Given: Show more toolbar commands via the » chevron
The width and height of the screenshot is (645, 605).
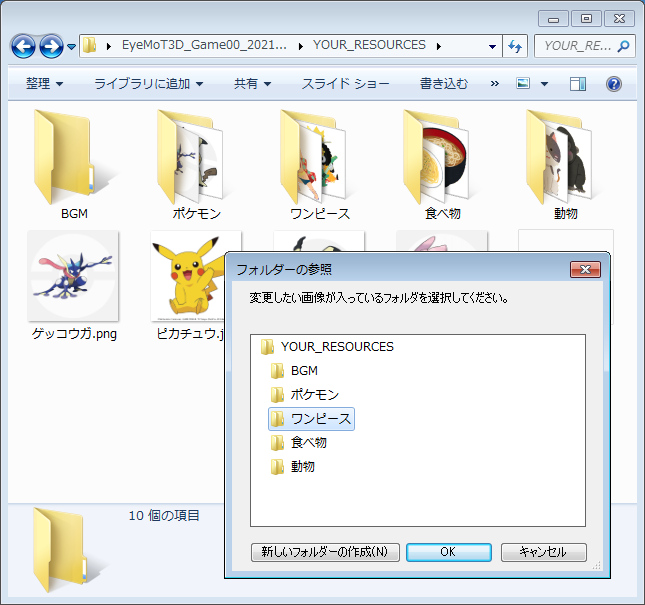Looking at the screenshot, I should 494,84.
